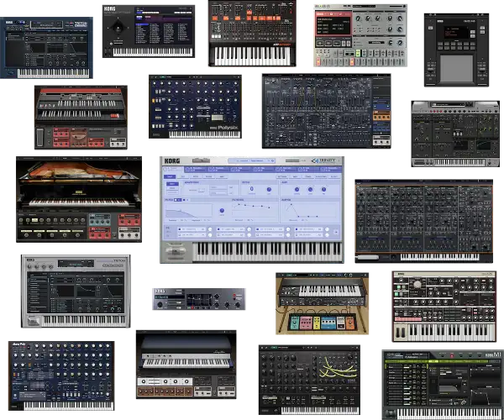
Task: Click the blue pitch section knob in Trinity
Action: click(x=269, y=189)
